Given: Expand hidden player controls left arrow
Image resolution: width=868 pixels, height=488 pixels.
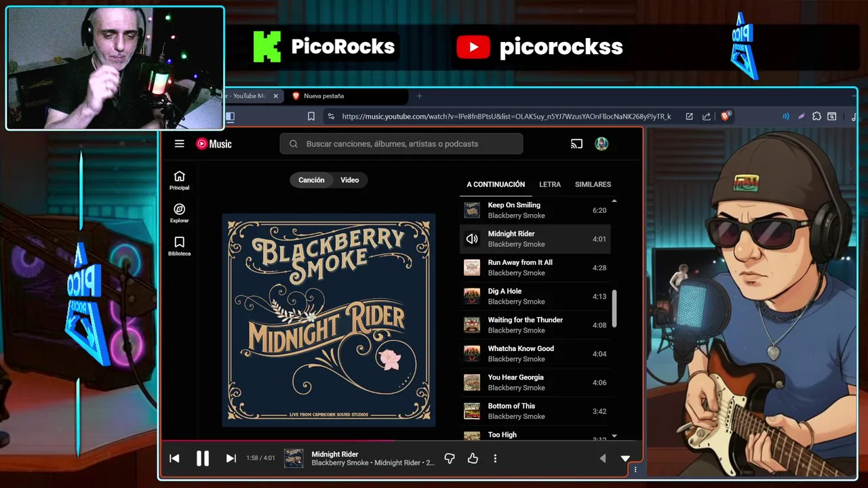Looking at the screenshot, I should click(602, 459).
